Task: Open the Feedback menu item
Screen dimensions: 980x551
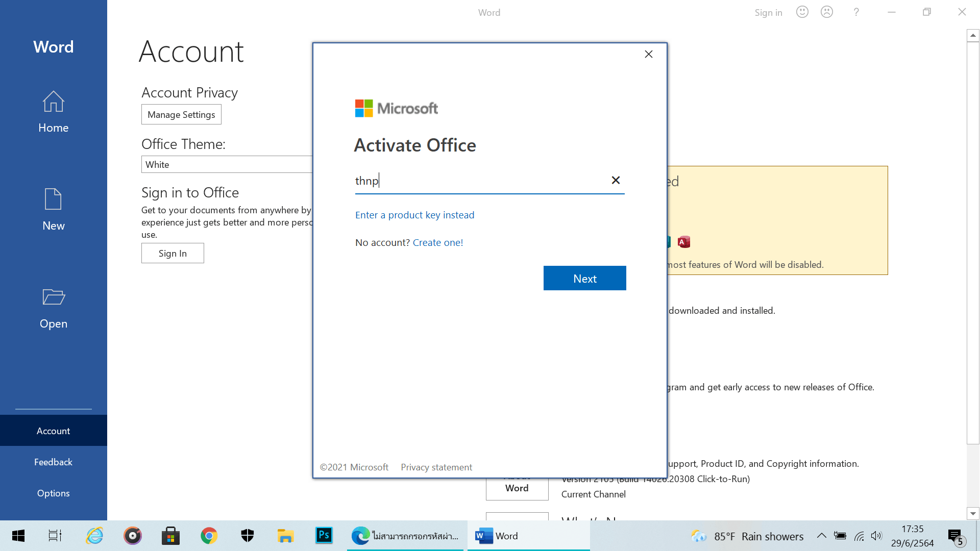Action: (x=53, y=462)
